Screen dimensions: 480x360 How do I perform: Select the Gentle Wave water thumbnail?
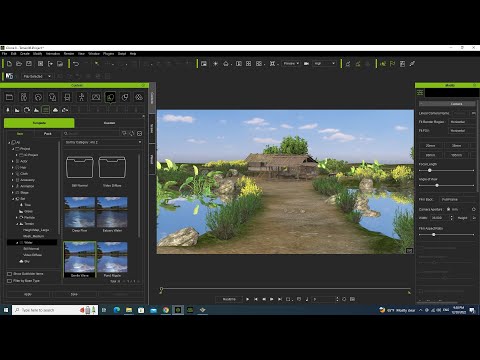click(80, 260)
